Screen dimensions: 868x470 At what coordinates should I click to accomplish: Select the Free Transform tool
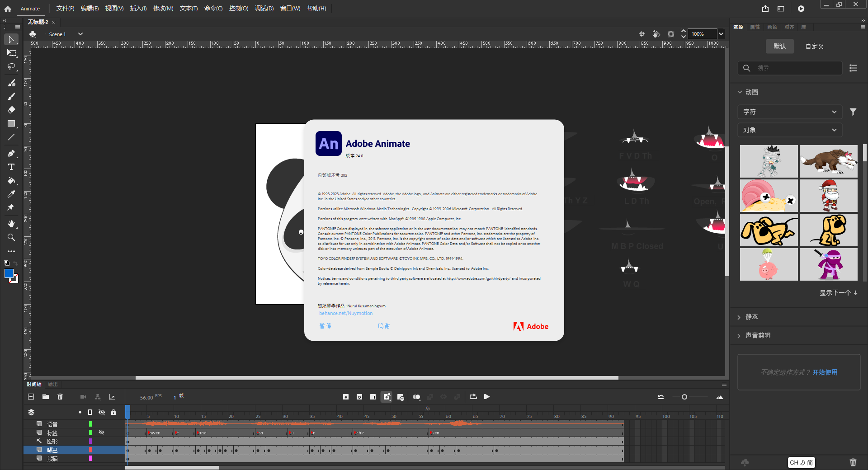11,53
